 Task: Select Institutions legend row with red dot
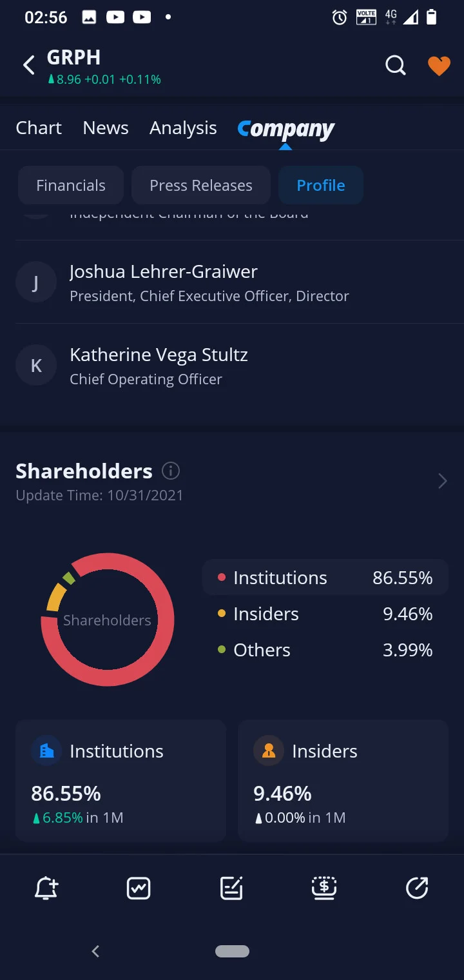[x=325, y=577]
